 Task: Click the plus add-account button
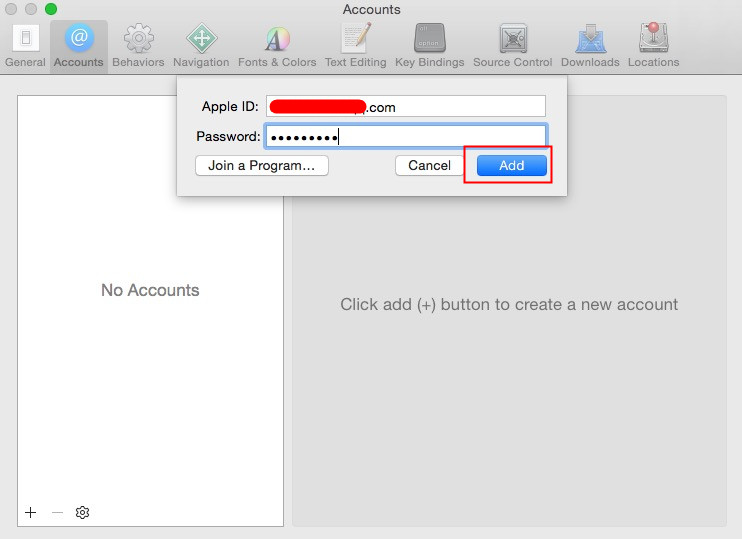point(31,512)
